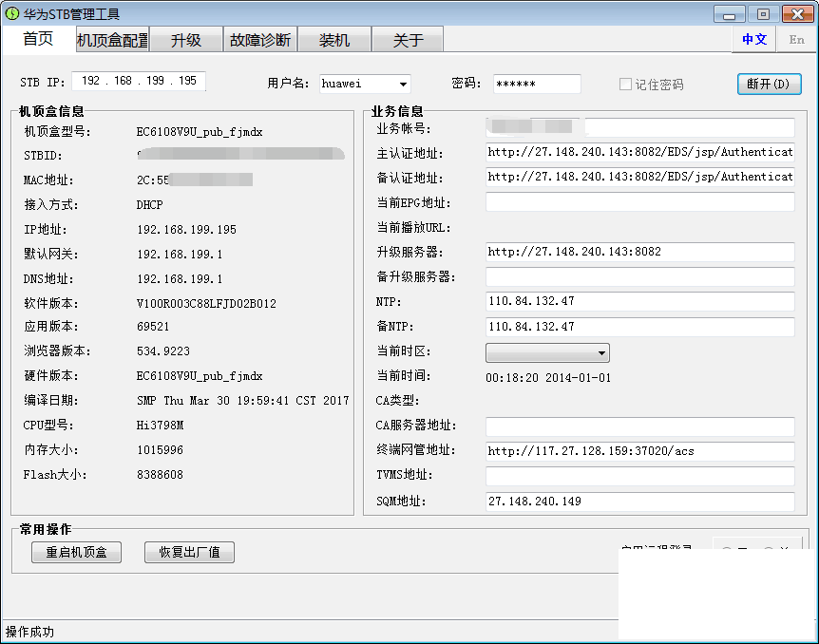Click the 内存大小 value 1015996
This screenshot has height=644, width=819.
[x=160, y=450]
